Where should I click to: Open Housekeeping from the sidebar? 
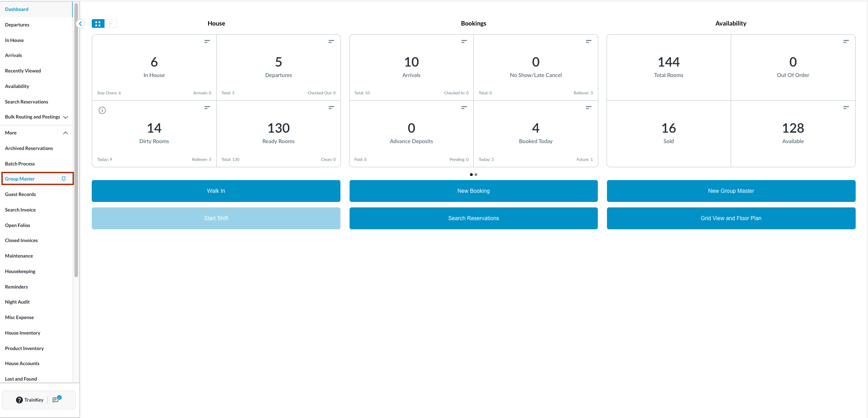pos(20,271)
